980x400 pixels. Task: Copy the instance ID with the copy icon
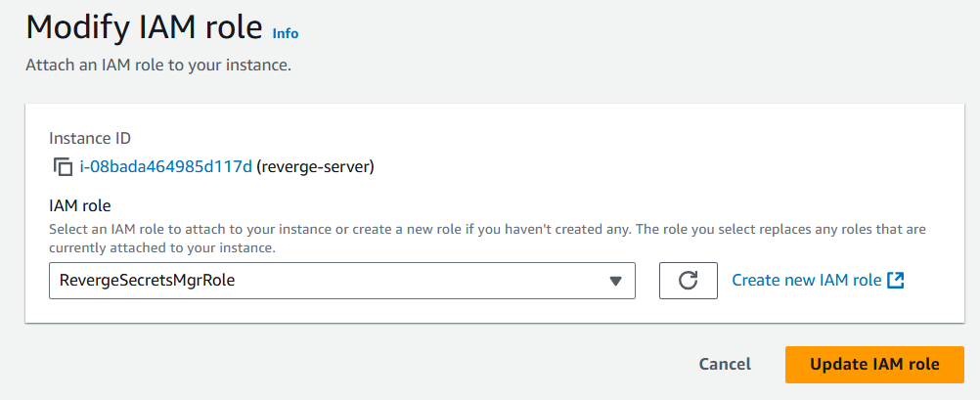[x=63, y=167]
